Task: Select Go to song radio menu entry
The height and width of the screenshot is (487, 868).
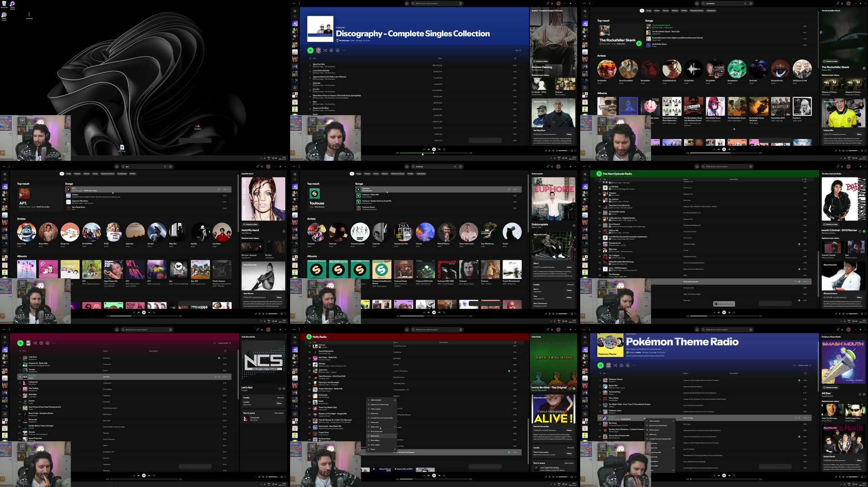Action: pos(377,431)
